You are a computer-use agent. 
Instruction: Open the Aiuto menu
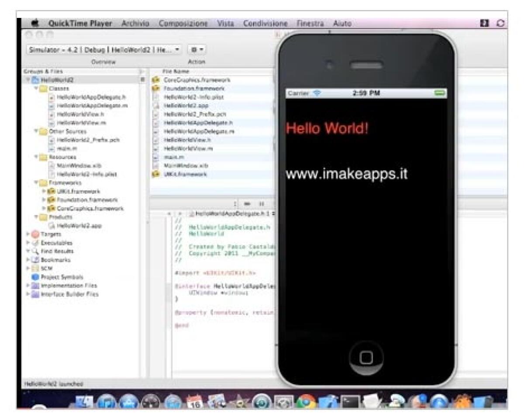point(342,24)
